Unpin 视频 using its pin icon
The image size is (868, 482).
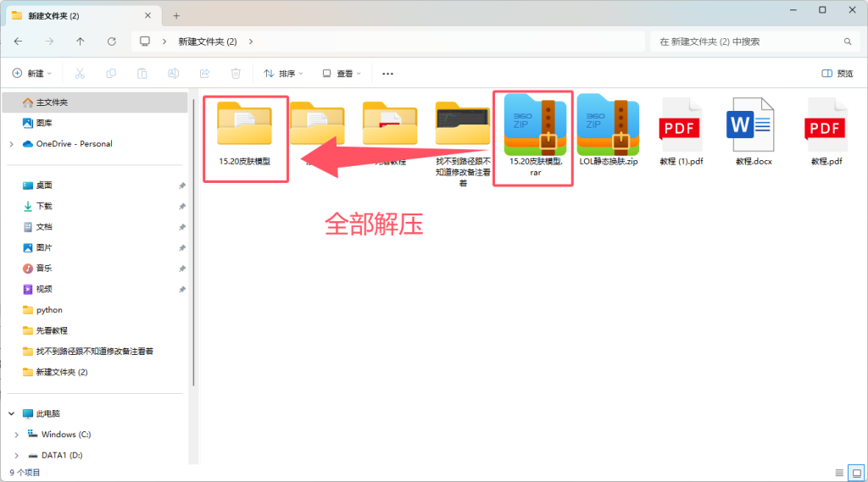coord(182,290)
